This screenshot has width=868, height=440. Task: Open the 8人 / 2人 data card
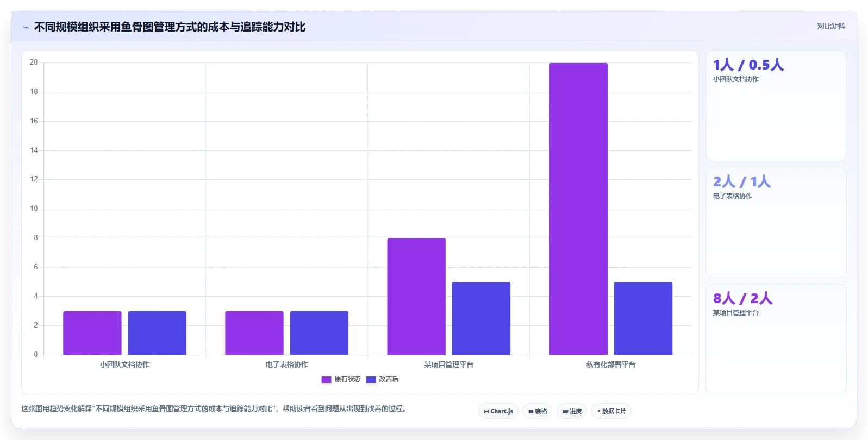tap(776, 340)
